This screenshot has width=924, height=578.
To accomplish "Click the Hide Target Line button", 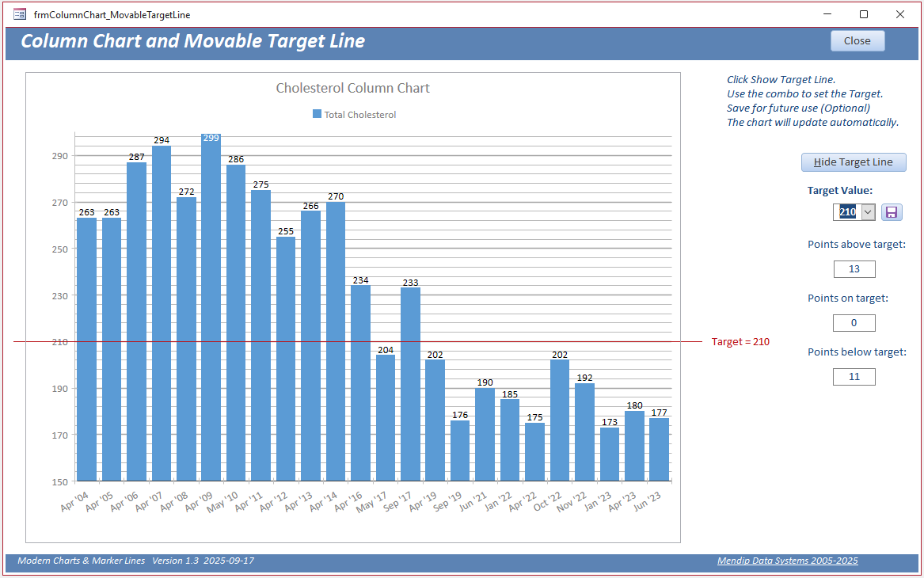I will point(854,162).
